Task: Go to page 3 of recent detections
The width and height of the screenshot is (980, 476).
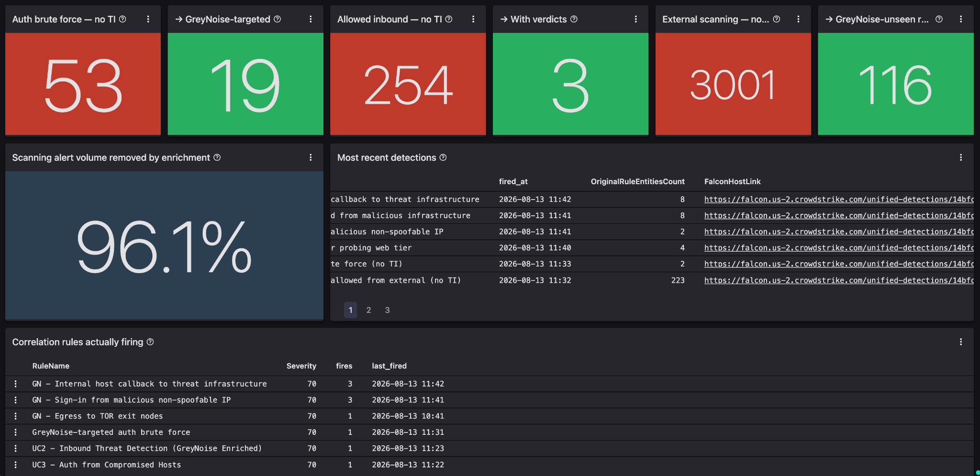Action: [388, 310]
